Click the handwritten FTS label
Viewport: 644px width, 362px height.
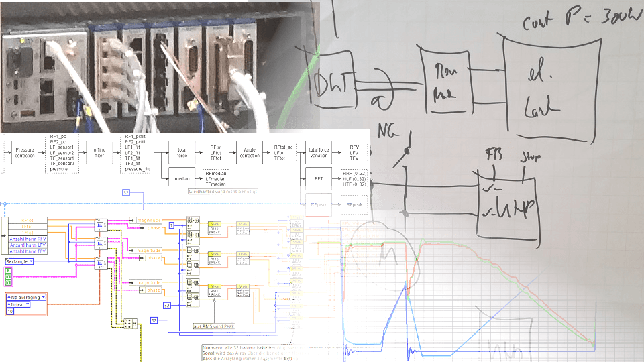pyautogui.click(x=494, y=155)
